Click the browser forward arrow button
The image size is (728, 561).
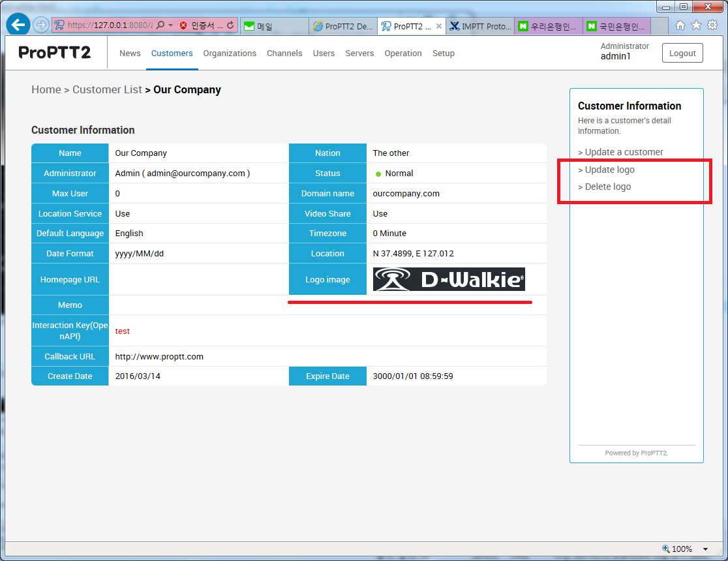tap(40, 25)
